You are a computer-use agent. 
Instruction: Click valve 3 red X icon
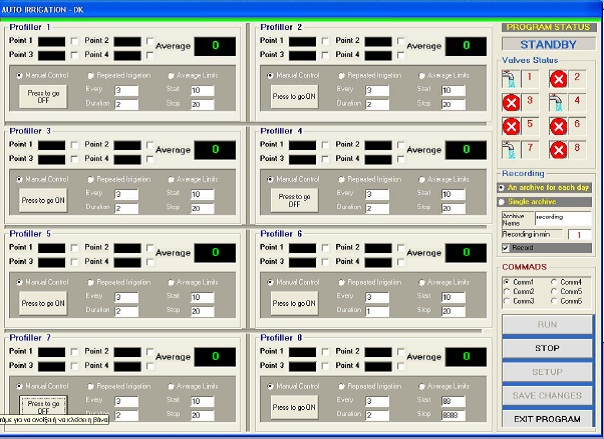coord(511,102)
